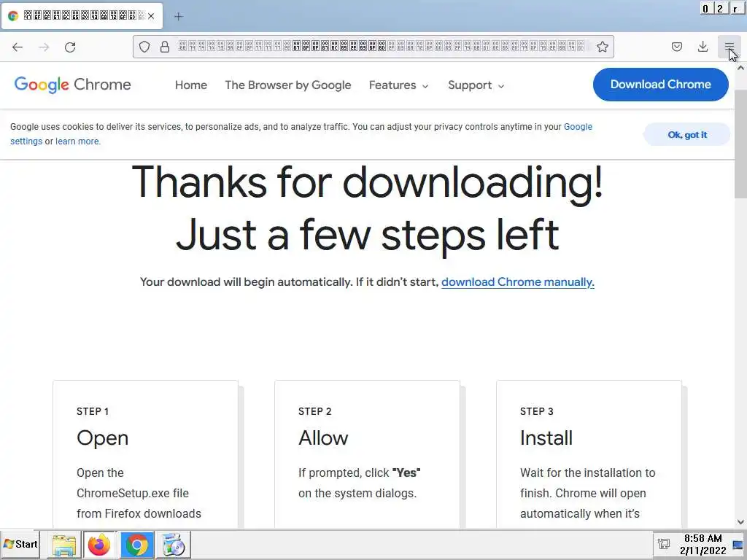Click the padlock site security icon
The width and height of the screenshot is (747, 560).
click(165, 47)
